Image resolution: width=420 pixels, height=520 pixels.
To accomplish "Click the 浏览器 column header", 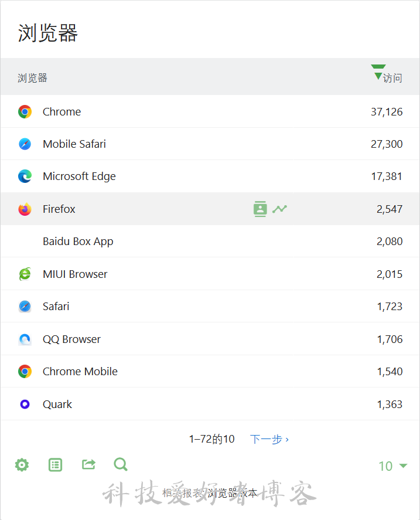I will pos(32,79).
